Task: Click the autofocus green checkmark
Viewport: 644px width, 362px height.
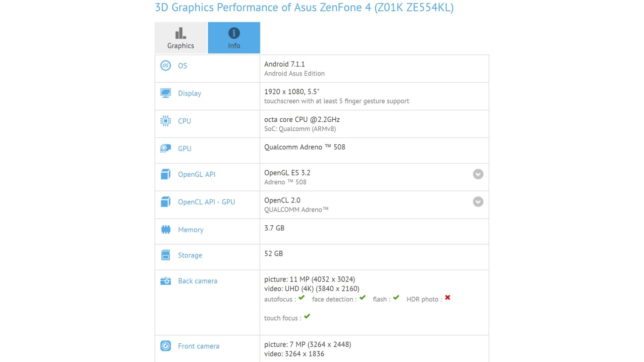Action: [302, 298]
